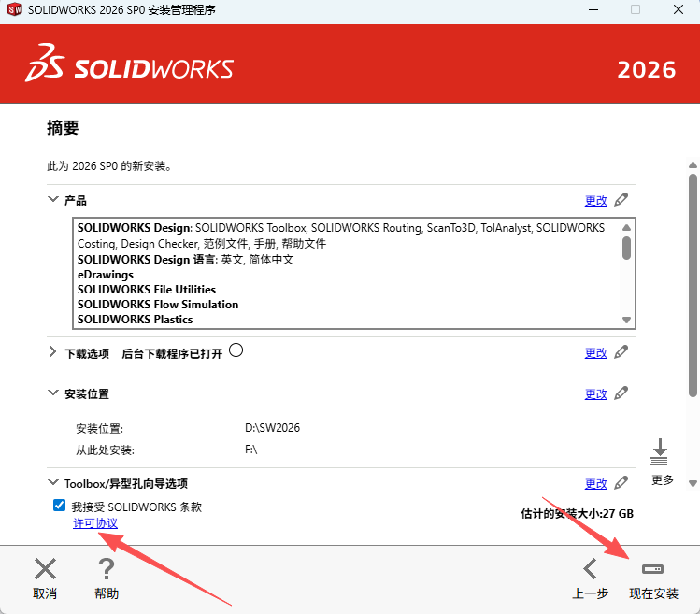Screen dimensions: 700x614
Task: Click the 摘要 heading
Action: tap(63, 128)
